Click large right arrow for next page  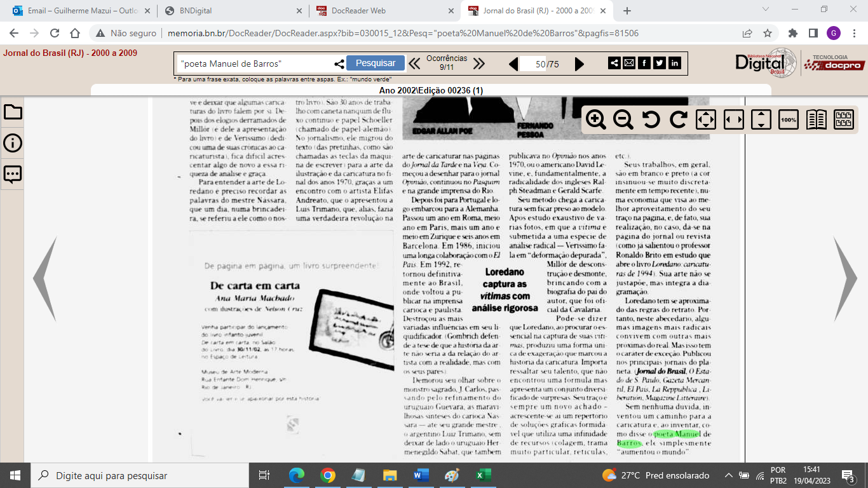pos(845,279)
